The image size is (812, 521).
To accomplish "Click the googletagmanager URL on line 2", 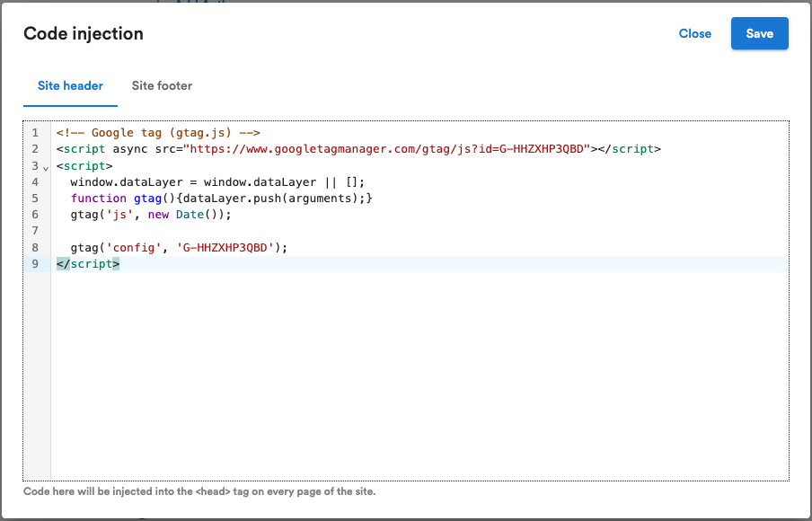I will point(387,149).
